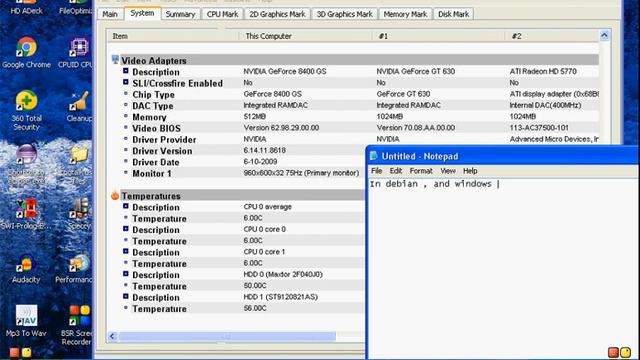Open the 2D Graphics Mark tab

coord(277,14)
